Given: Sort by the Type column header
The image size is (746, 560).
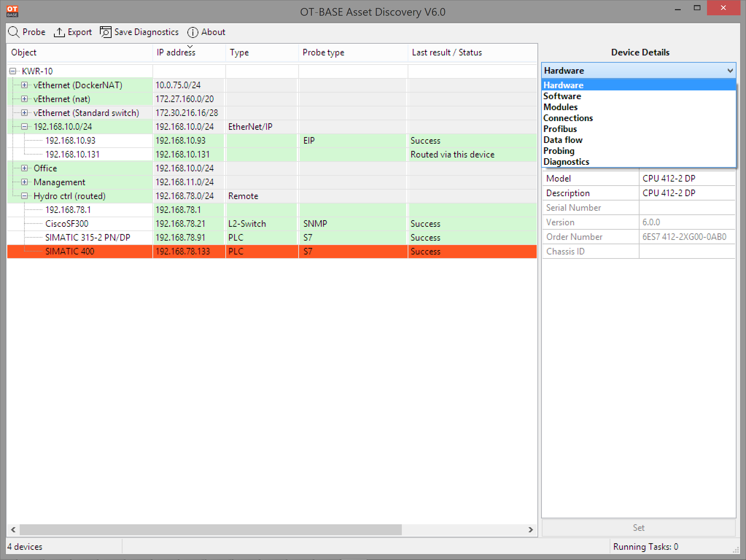Looking at the screenshot, I should click(x=262, y=52).
